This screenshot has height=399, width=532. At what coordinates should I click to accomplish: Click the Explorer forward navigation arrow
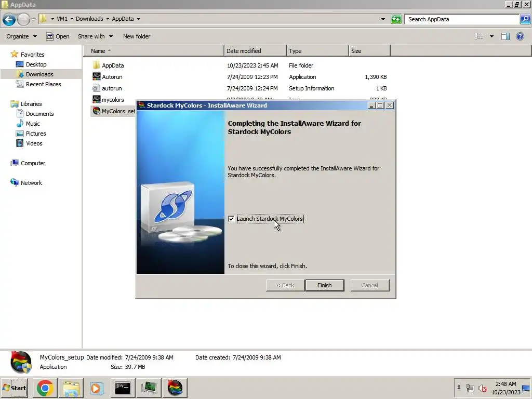point(23,19)
